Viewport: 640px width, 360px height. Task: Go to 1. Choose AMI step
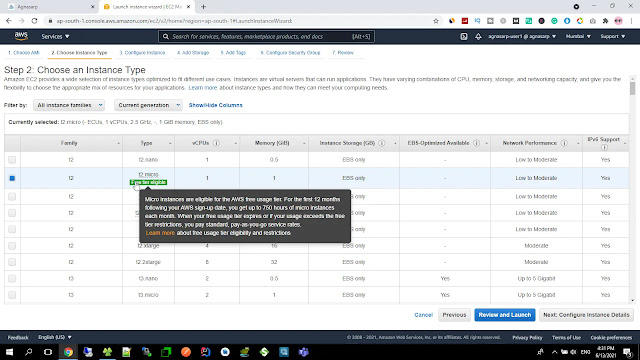click(x=24, y=53)
